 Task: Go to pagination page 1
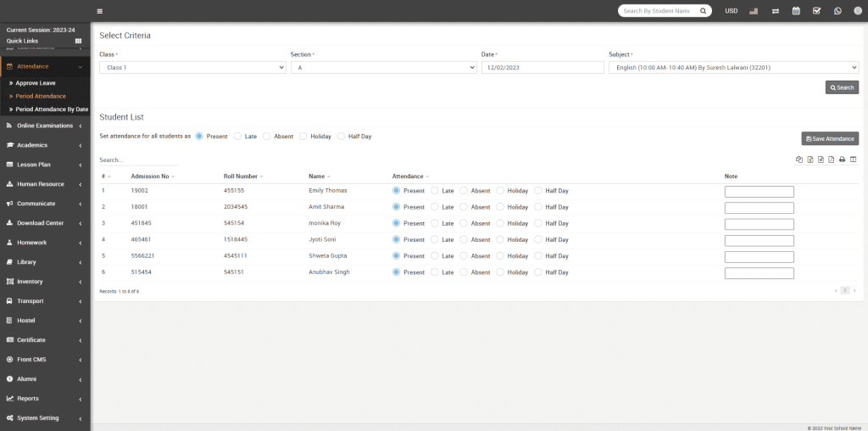pyautogui.click(x=845, y=290)
